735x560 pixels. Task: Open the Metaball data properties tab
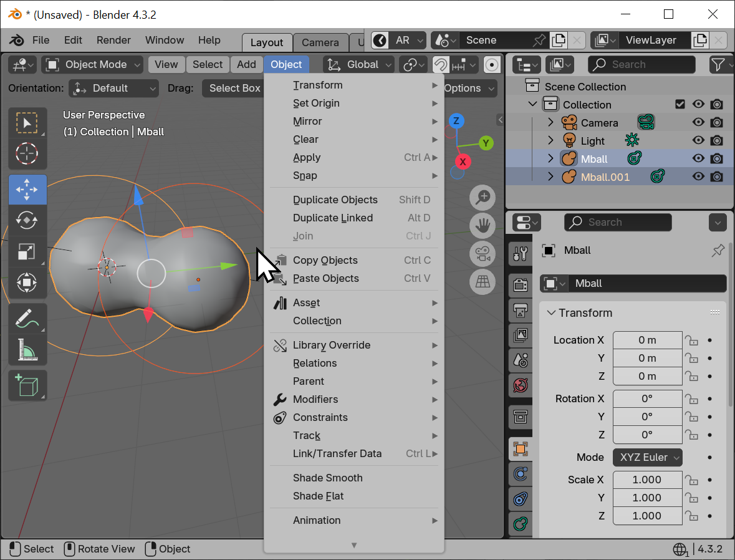coord(521,523)
